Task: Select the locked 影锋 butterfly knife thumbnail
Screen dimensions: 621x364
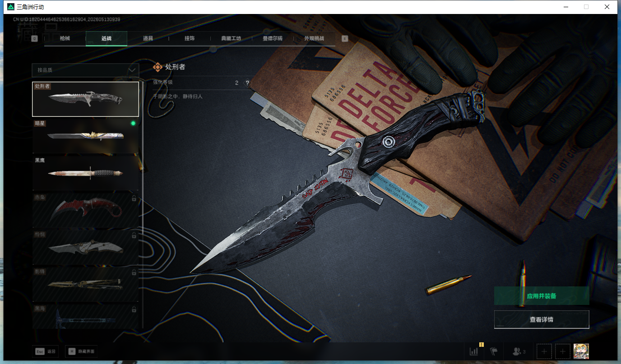Action: [x=85, y=284]
